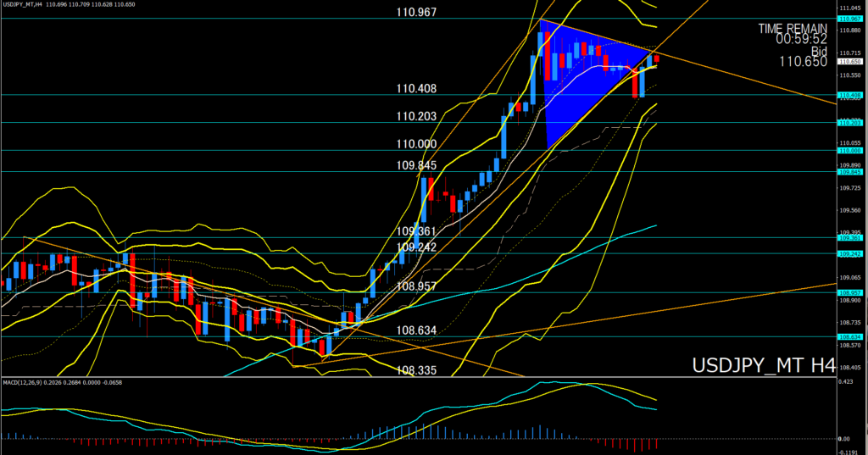868x455 pixels.
Task: Click the TIME REMAIN label
Action: pos(793,28)
